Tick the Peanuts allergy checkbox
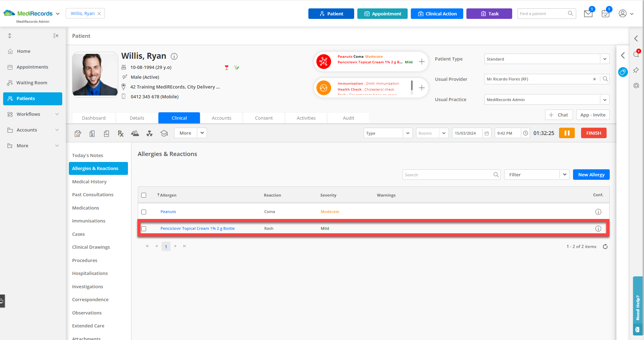The width and height of the screenshot is (644, 340). pyautogui.click(x=144, y=212)
